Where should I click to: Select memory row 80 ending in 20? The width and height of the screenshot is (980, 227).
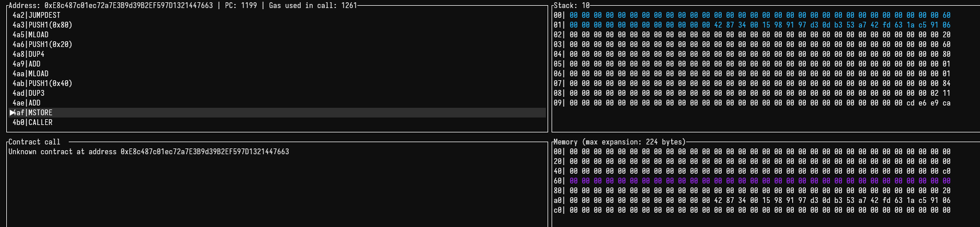752,191
